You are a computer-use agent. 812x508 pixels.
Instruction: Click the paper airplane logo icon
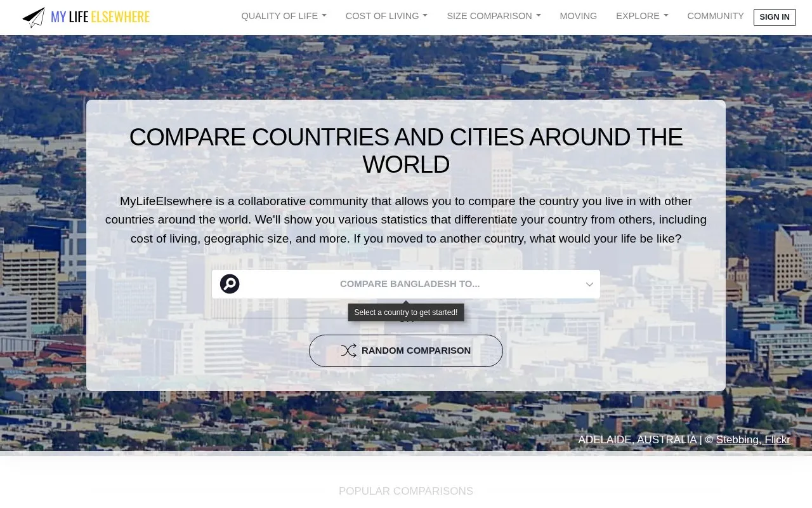click(x=34, y=17)
